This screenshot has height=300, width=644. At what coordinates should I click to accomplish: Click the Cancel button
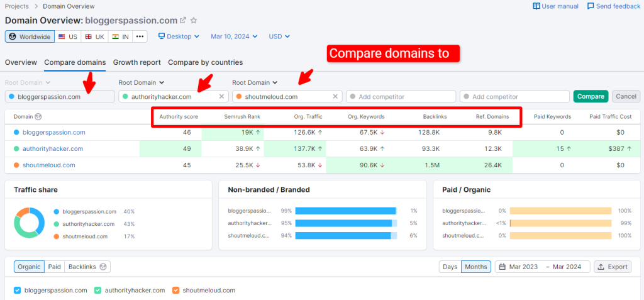[x=626, y=97]
